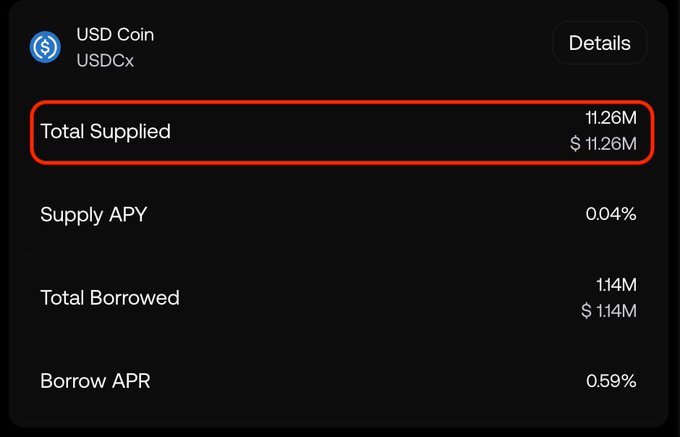Screen dimensions: 680x437
Task: Click the dollar sign before supplied 11.26M
Action: click(575, 144)
